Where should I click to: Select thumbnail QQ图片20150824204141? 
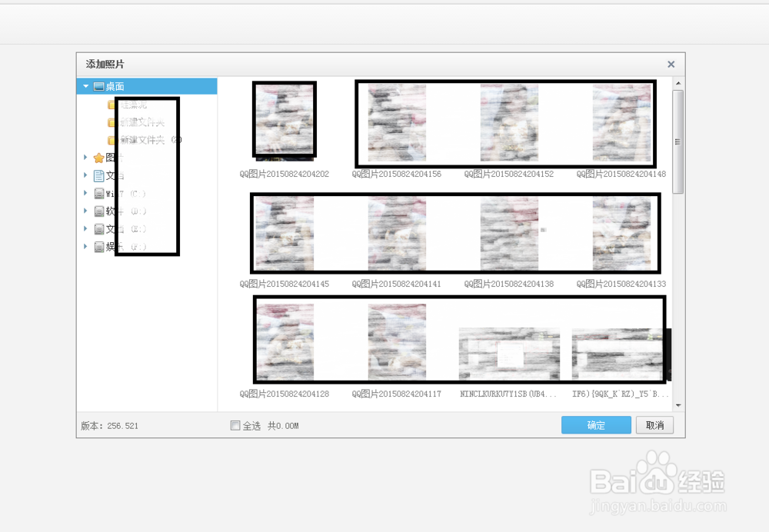coord(397,234)
